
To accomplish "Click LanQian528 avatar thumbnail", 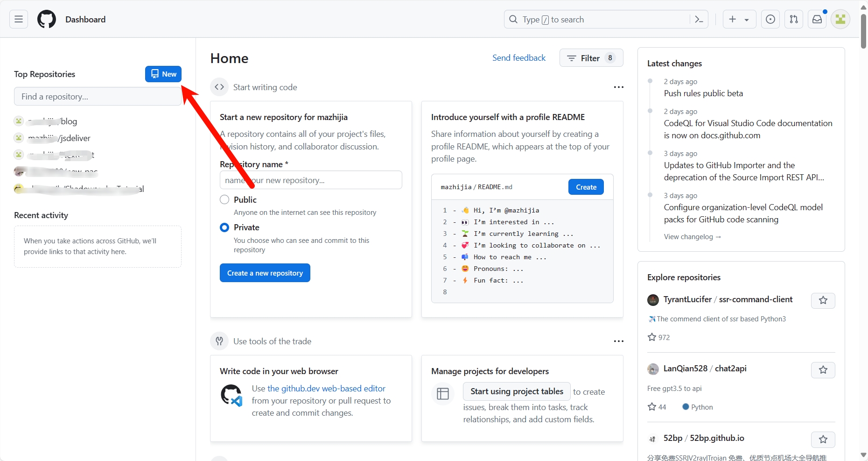I will coord(653,369).
